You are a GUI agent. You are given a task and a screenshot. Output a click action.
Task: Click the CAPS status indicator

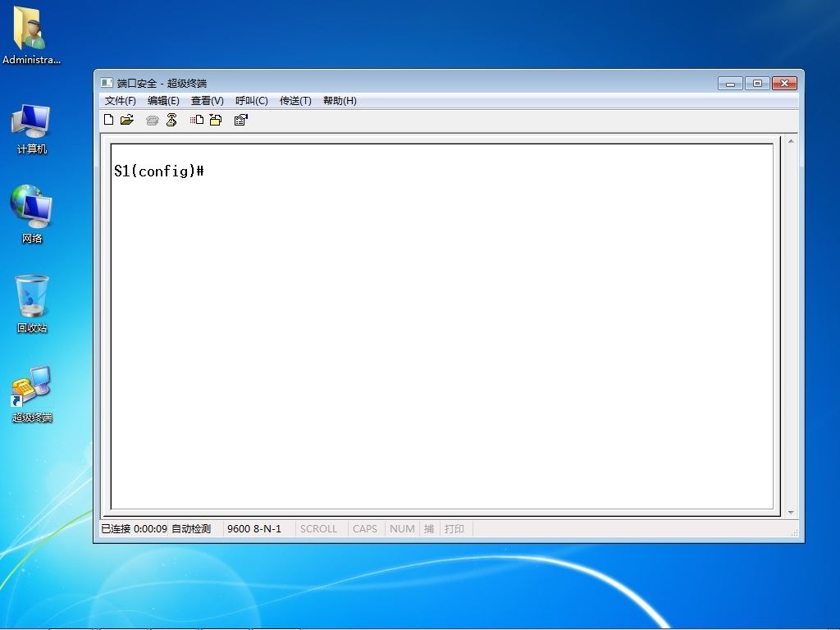[365, 529]
